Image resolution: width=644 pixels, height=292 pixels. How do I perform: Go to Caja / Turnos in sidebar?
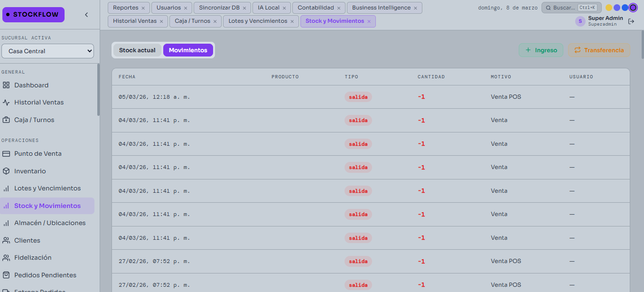click(x=34, y=120)
